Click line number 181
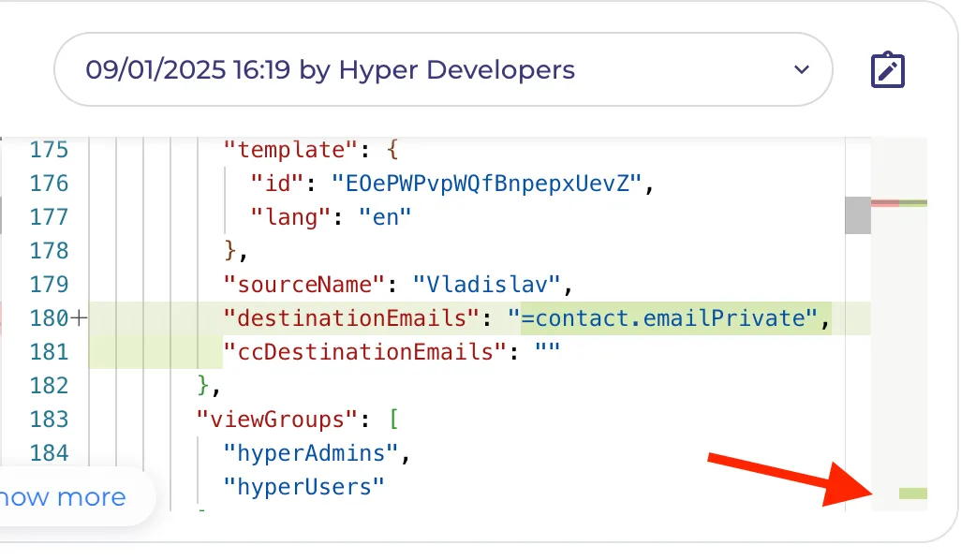Image resolution: width=961 pixels, height=560 pixels. (x=49, y=352)
